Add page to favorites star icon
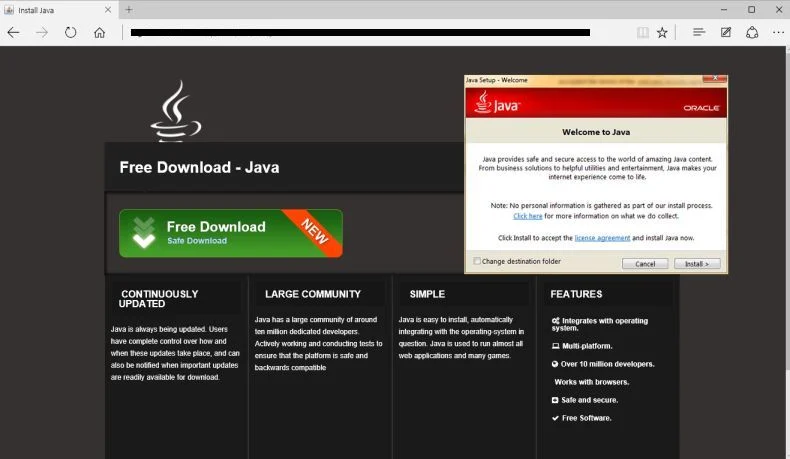 coord(662,33)
